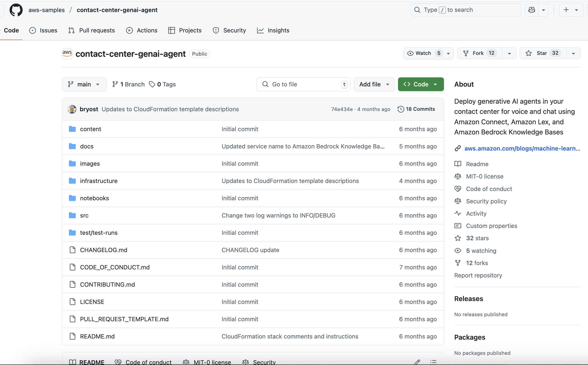The image size is (588, 365).
Task: Open the README outline list icon
Action: (x=433, y=362)
